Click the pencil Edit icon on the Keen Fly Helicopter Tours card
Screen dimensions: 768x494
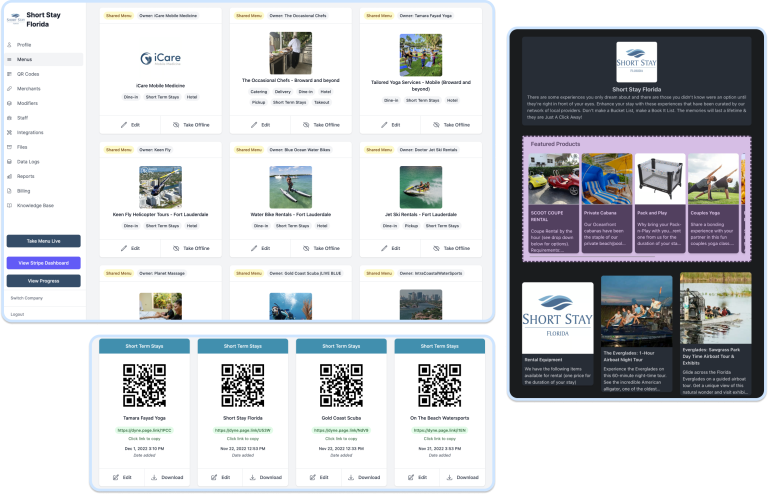pos(124,248)
